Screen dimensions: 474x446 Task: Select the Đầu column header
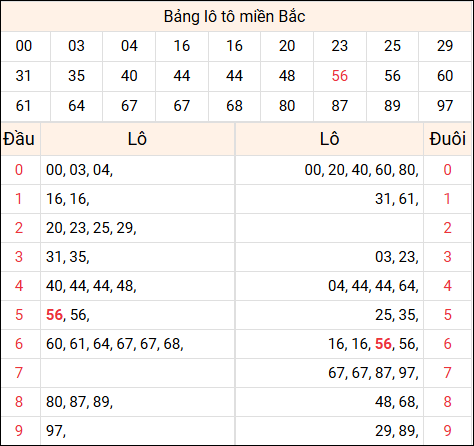[x=19, y=139]
